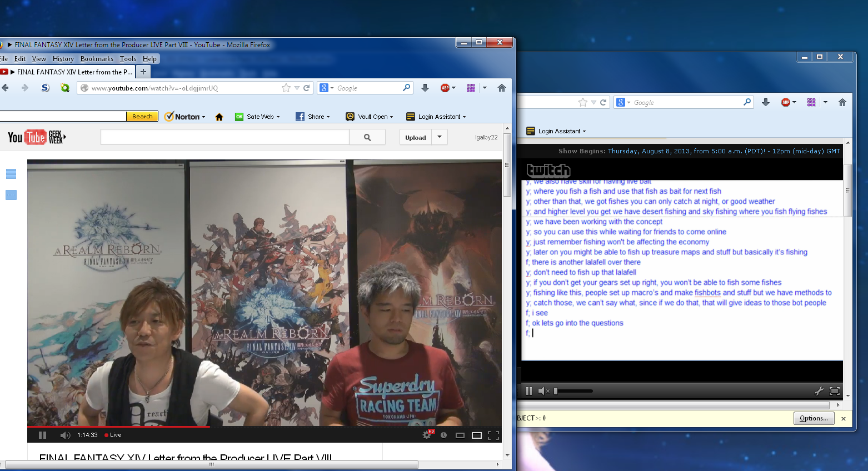The width and height of the screenshot is (868, 471).
Task: Pause the YouTube live video
Action: [x=43, y=435]
